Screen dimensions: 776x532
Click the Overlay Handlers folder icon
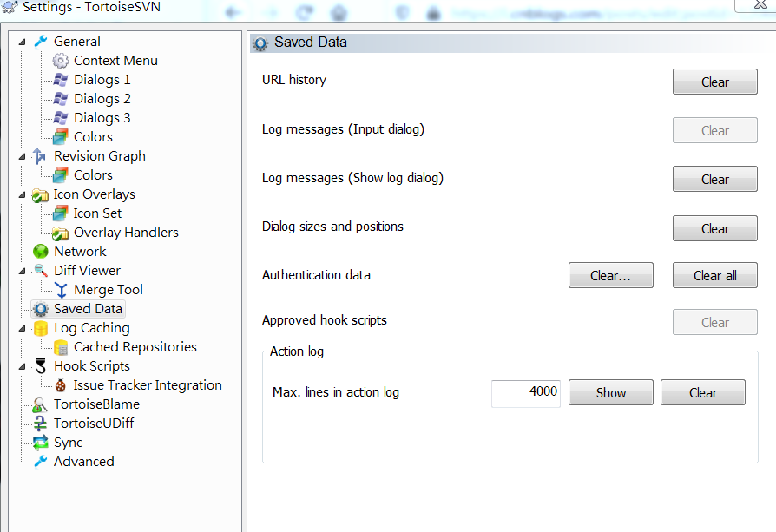pyautogui.click(x=61, y=233)
